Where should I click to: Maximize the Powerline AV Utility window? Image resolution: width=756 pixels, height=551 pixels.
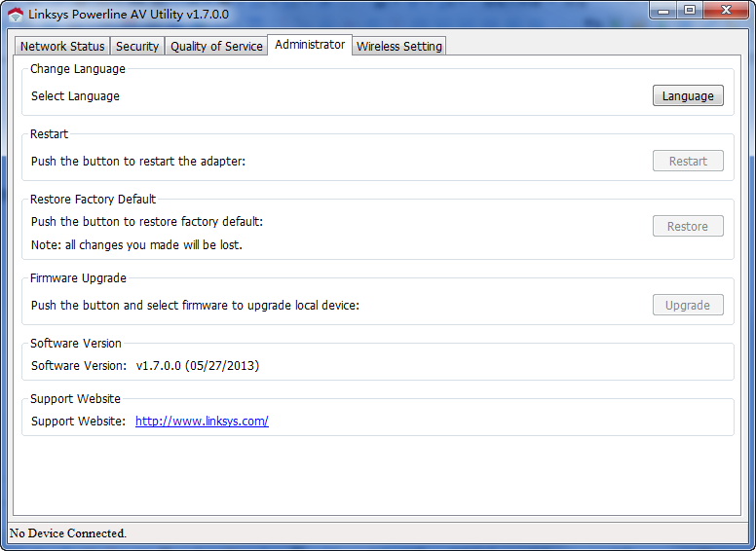coord(690,10)
